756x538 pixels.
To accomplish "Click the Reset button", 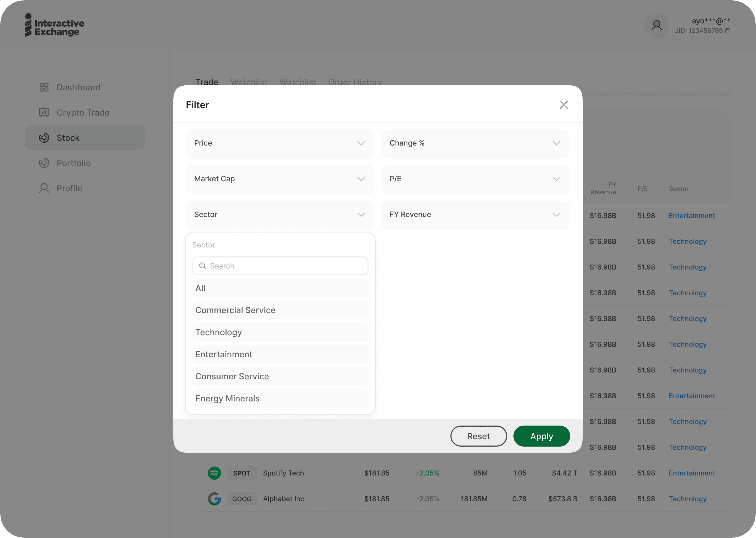I will (x=478, y=436).
